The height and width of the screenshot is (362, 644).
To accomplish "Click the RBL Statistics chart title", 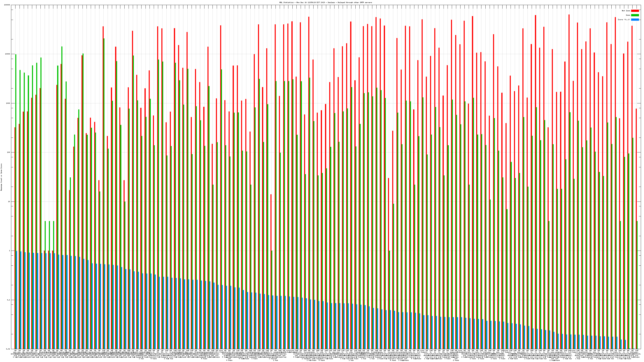I will tap(325, 2).
